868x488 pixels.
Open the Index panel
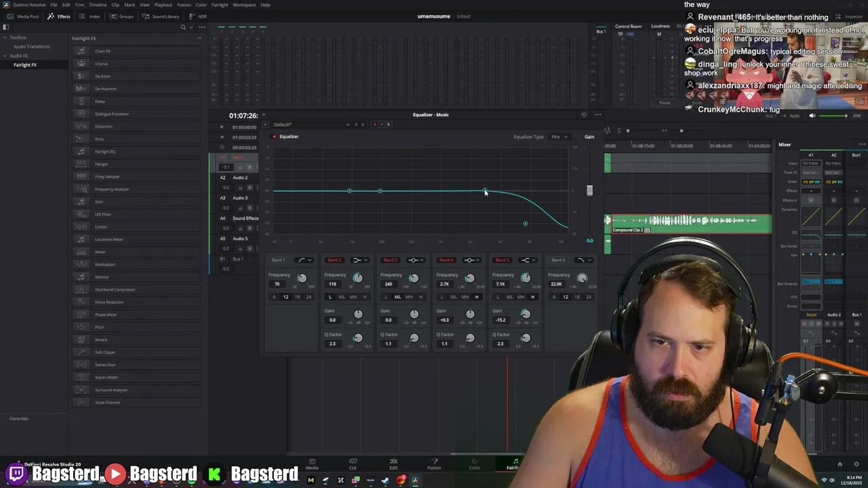(90, 16)
